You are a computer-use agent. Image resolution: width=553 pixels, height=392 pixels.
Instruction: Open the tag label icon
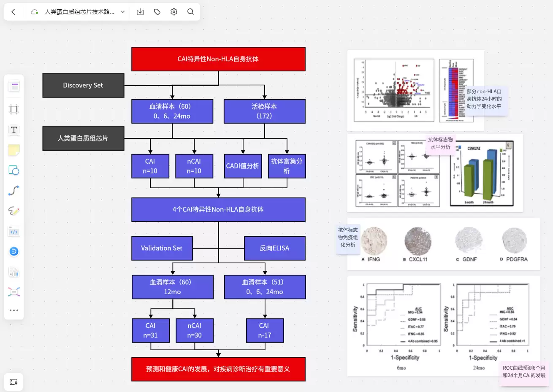(x=157, y=12)
